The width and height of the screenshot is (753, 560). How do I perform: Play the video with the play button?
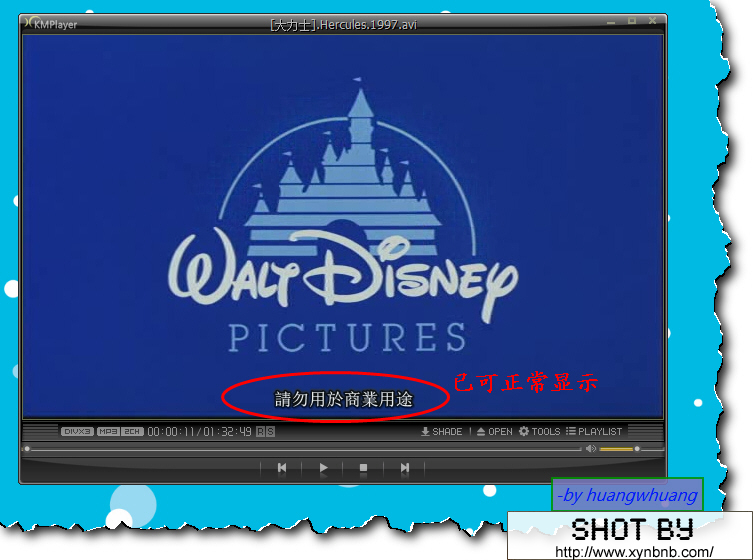point(323,468)
